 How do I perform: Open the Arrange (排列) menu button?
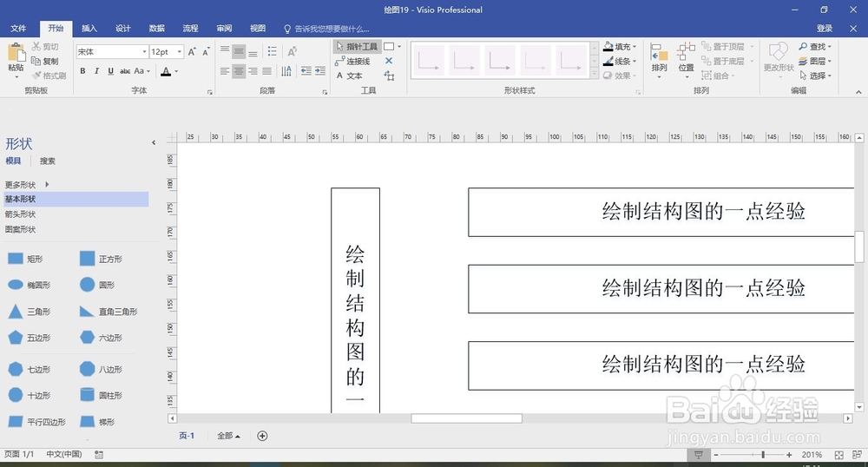[659, 60]
